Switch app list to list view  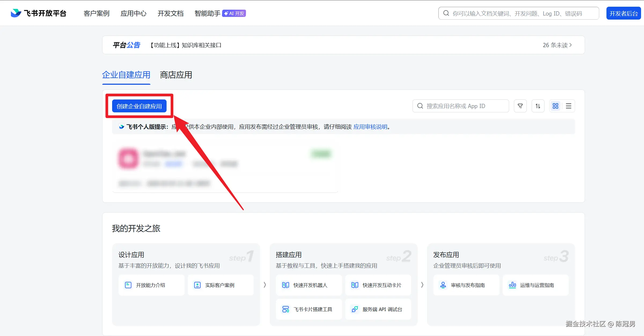pyautogui.click(x=569, y=106)
